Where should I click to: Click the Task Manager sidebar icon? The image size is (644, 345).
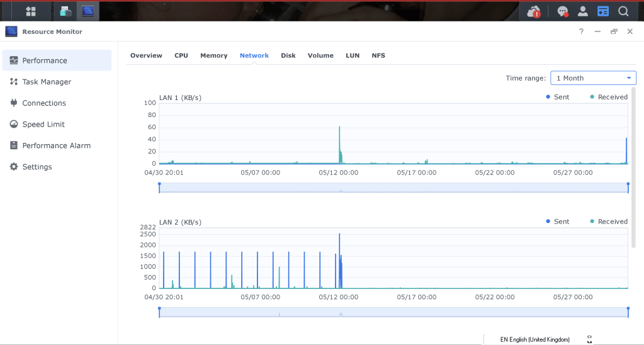pos(14,82)
